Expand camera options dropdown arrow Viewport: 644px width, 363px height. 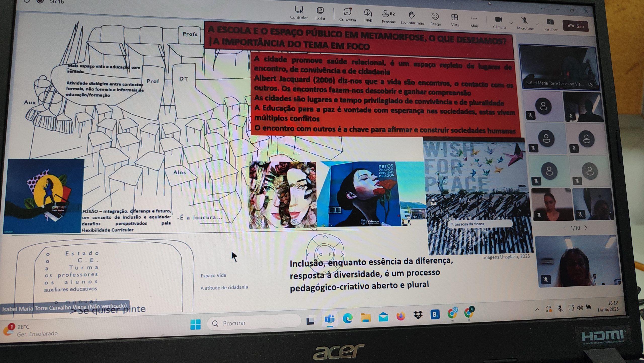pos(511,23)
